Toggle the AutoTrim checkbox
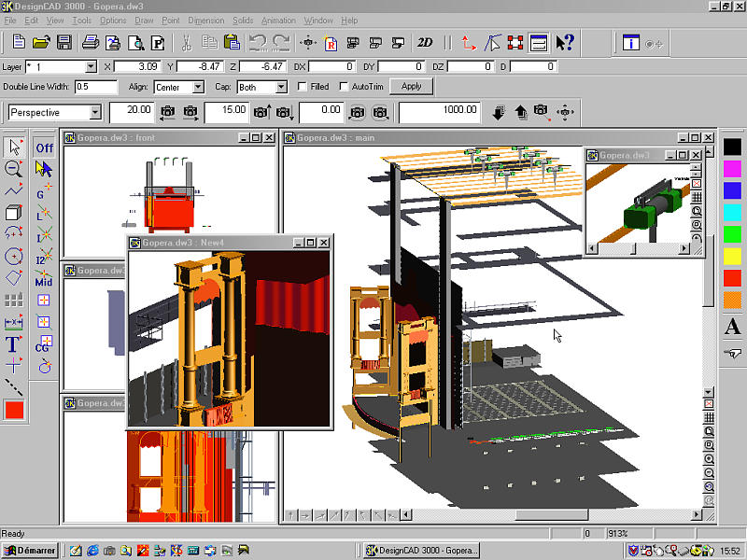The image size is (747, 560). click(x=345, y=87)
